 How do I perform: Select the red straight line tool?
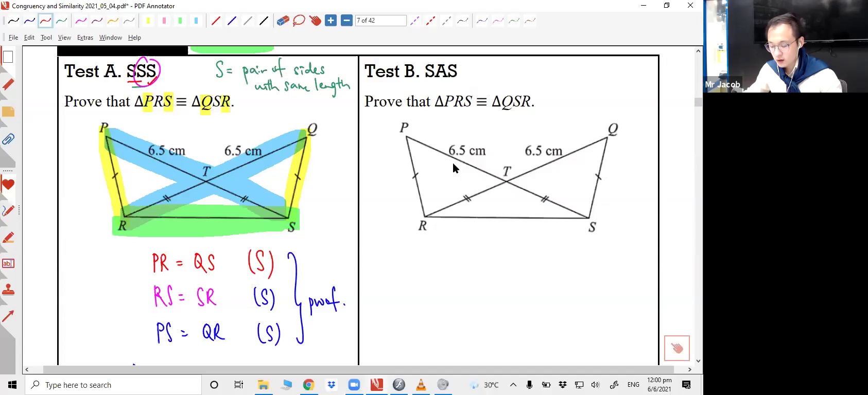pos(216,21)
